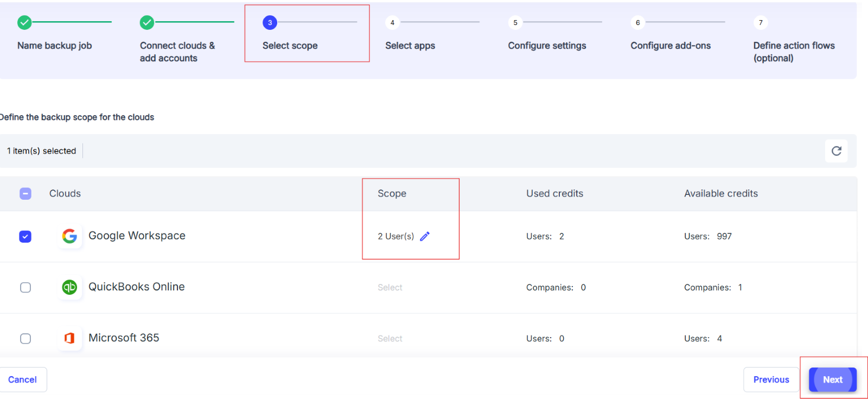Click the step 4 circle indicator
Viewport: 868px width, 399px height.
[x=392, y=22]
